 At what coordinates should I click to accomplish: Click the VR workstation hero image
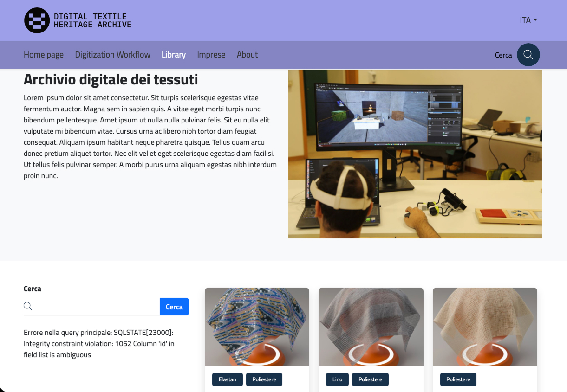pyautogui.click(x=415, y=154)
